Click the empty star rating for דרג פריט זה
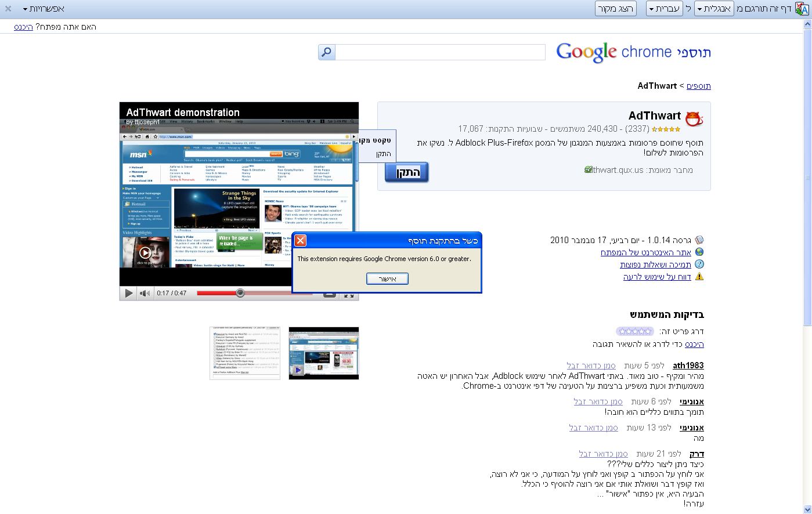The width and height of the screenshot is (812, 514). coord(635,331)
